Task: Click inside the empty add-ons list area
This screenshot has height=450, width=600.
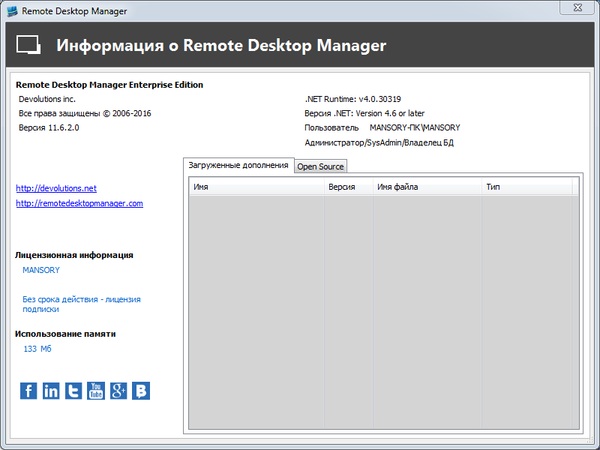Action: tap(380, 310)
